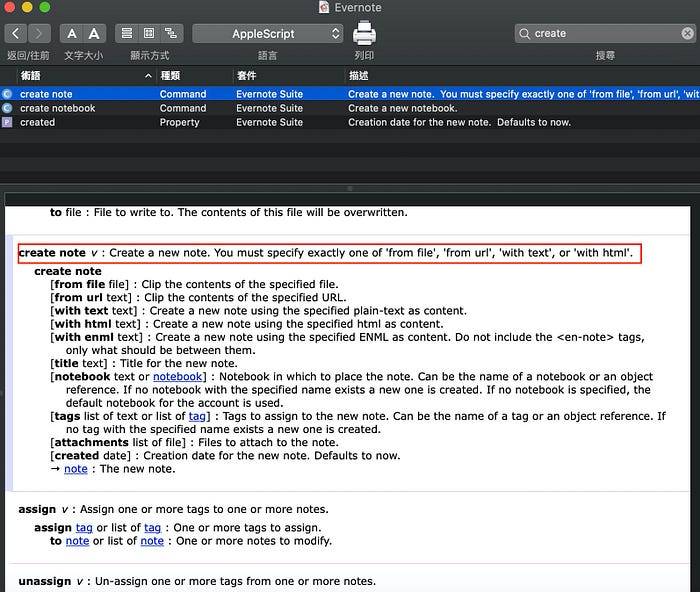Sort by the 術語 column header

click(87, 76)
